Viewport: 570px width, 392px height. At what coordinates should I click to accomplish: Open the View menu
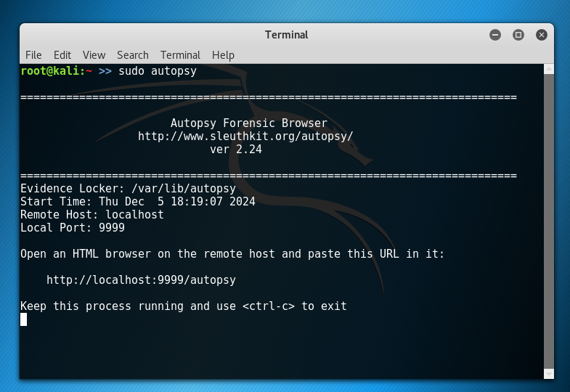pos(94,55)
